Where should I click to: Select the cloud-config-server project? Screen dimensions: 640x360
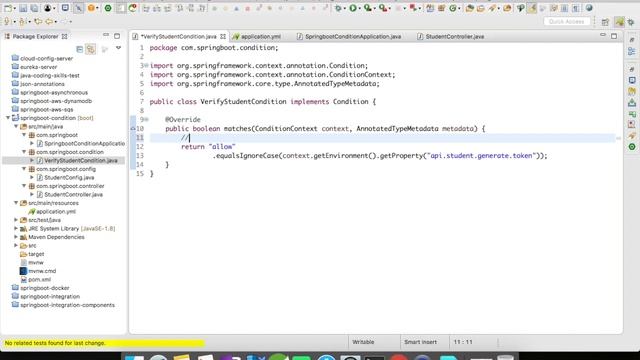[47, 58]
